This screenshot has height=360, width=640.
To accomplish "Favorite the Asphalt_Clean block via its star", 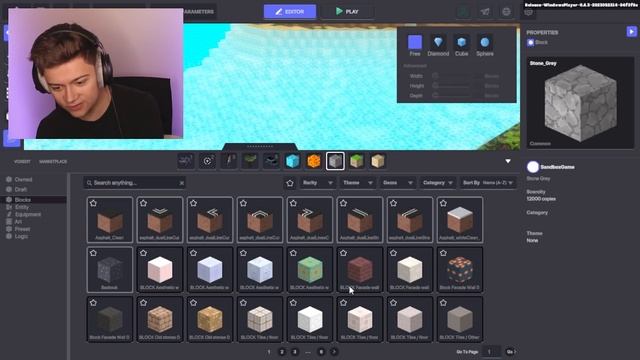I will pos(93,203).
